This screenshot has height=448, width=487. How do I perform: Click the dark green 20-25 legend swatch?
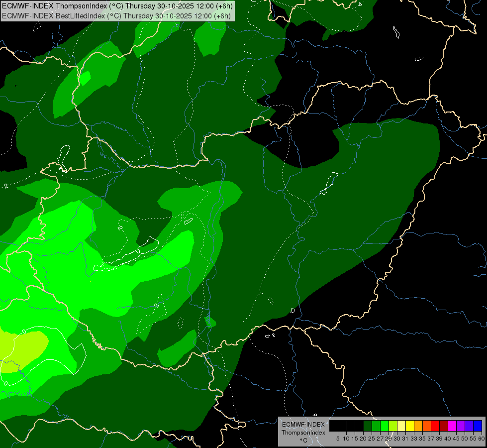tap(368, 426)
